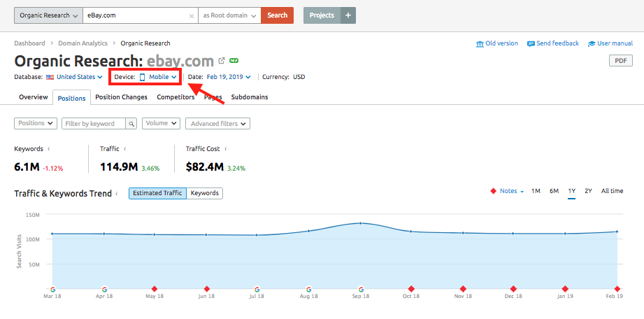Click Google update icon at Apr 18
The image size is (644, 319).
tap(104, 289)
